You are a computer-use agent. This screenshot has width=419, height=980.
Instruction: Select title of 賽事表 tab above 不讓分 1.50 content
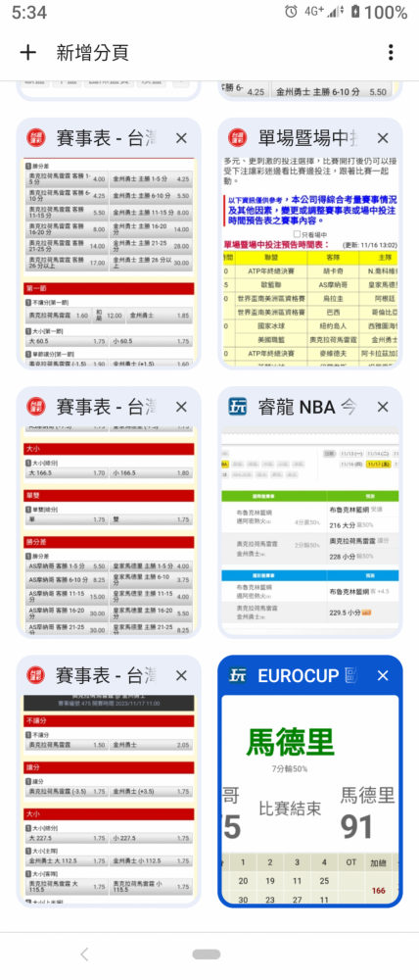point(106,675)
